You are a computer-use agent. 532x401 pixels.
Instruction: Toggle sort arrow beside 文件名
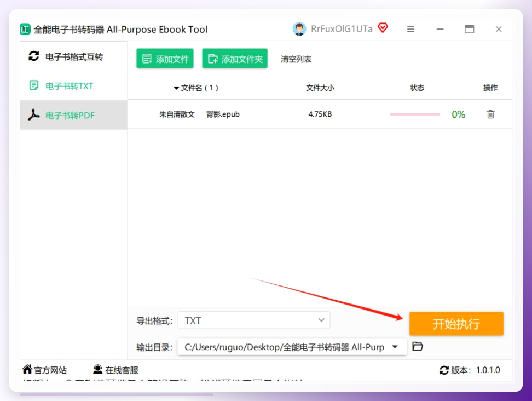[176, 88]
